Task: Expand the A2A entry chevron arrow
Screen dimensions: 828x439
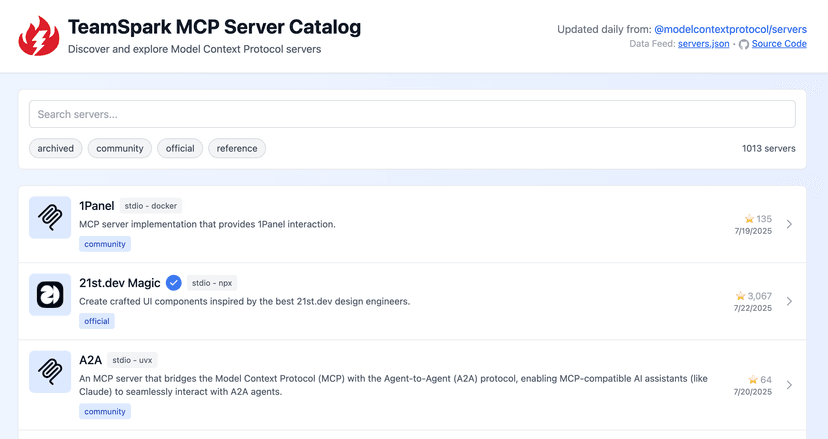Action: [789, 385]
